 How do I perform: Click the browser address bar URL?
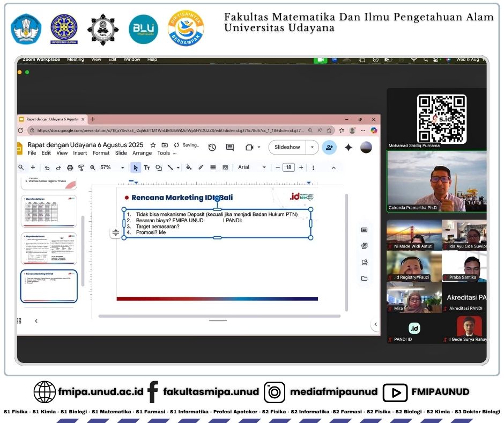click(x=170, y=130)
